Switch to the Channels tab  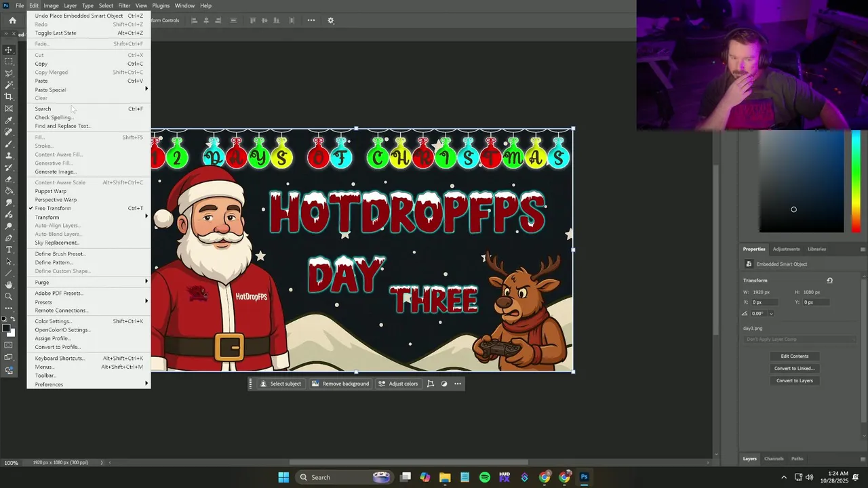774,459
